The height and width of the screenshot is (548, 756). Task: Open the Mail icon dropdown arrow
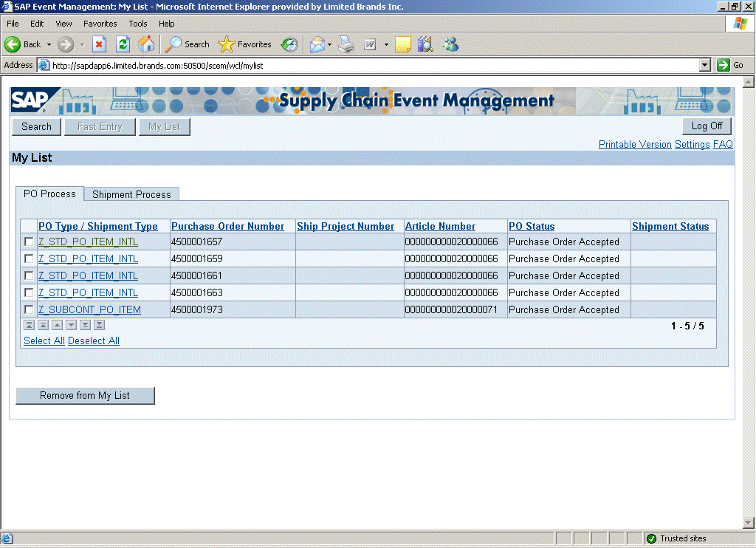(x=330, y=44)
